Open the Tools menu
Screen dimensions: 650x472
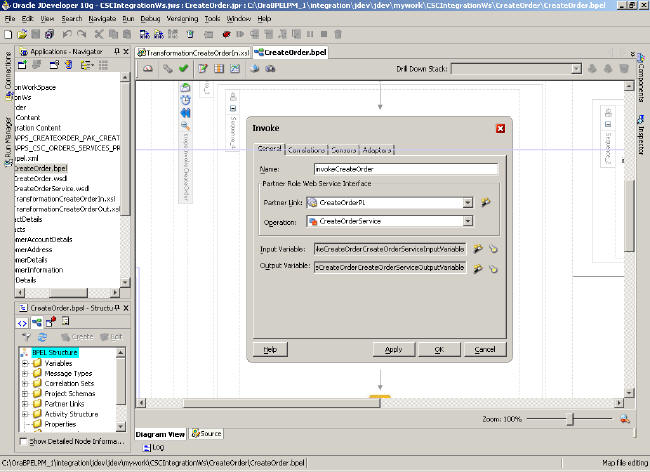pyautogui.click(x=212, y=19)
